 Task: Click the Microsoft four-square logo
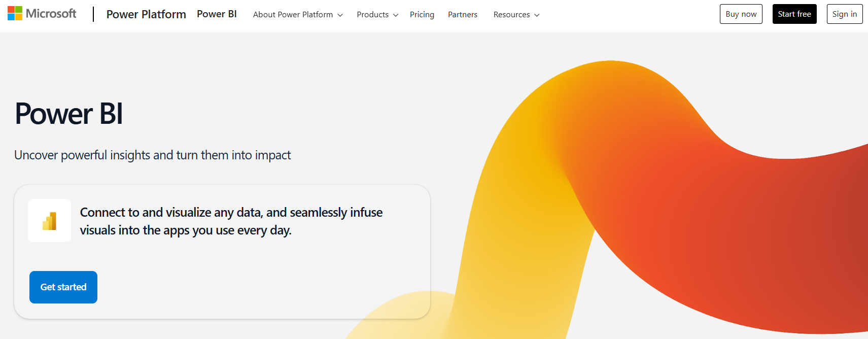point(15,14)
